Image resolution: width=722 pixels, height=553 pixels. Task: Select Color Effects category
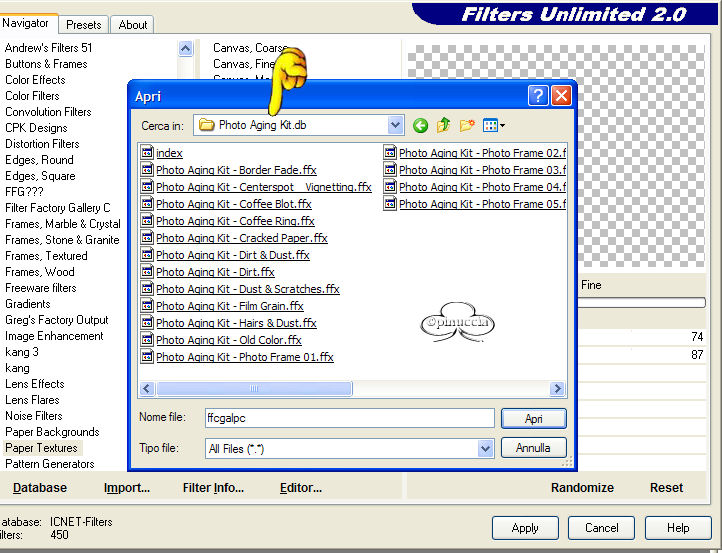pos(35,80)
